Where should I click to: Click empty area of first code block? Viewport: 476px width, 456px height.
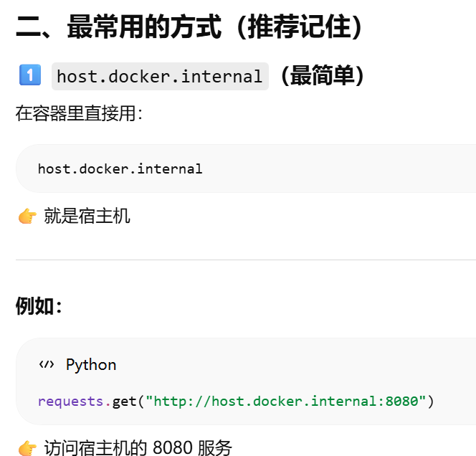coord(334,168)
